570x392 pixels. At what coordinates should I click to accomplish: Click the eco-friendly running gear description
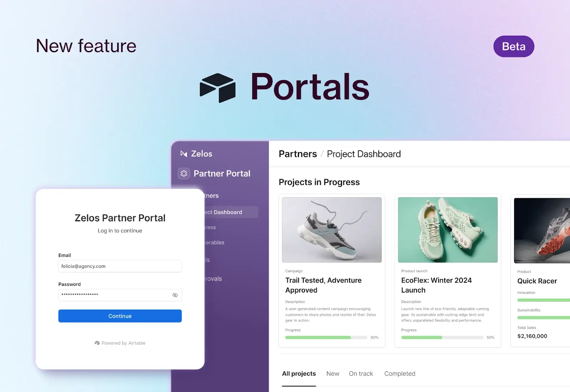pyautogui.click(x=445, y=315)
